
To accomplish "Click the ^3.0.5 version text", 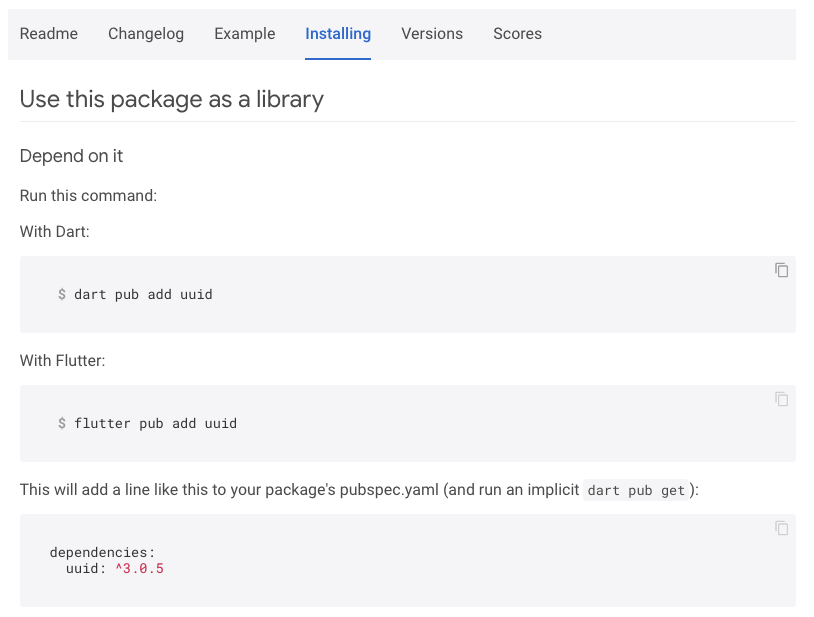I will click(139, 569).
